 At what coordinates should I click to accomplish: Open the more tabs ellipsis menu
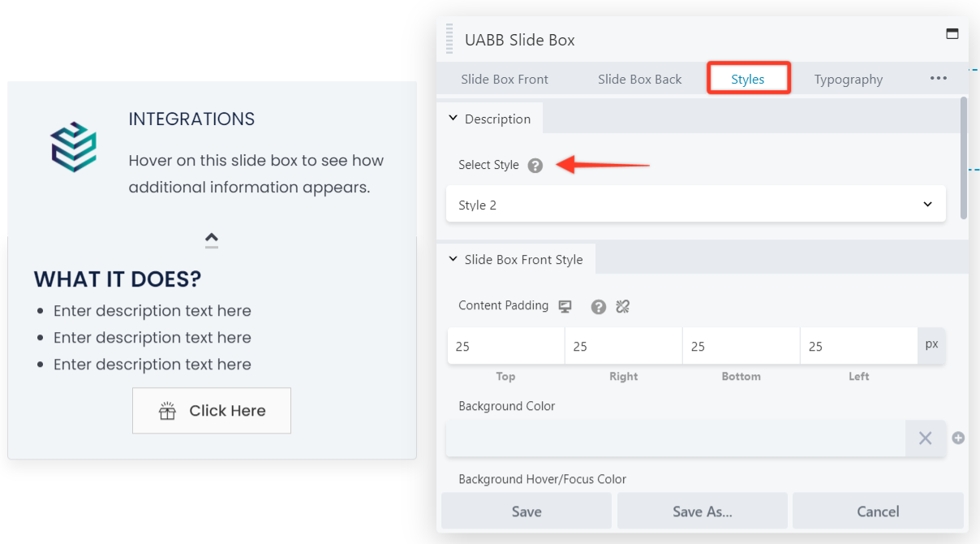[938, 79]
